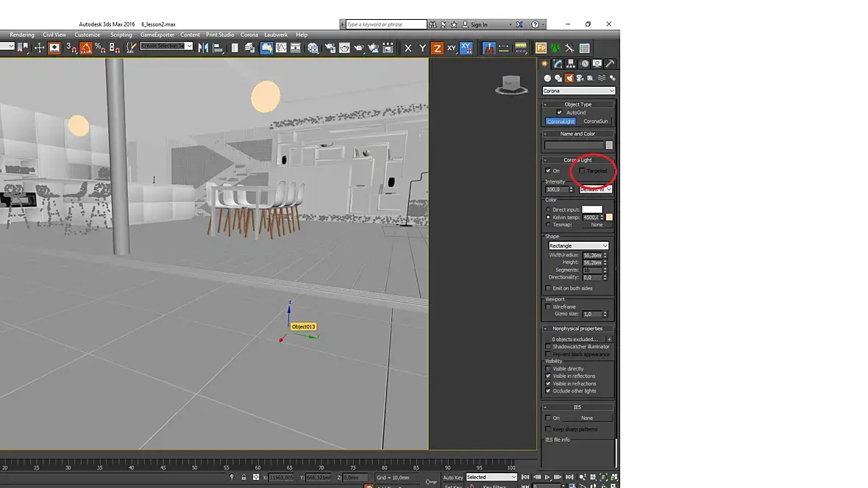Click the CoronaLight button
The width and height of the screenshot is (868, 488).
point(561,121)
